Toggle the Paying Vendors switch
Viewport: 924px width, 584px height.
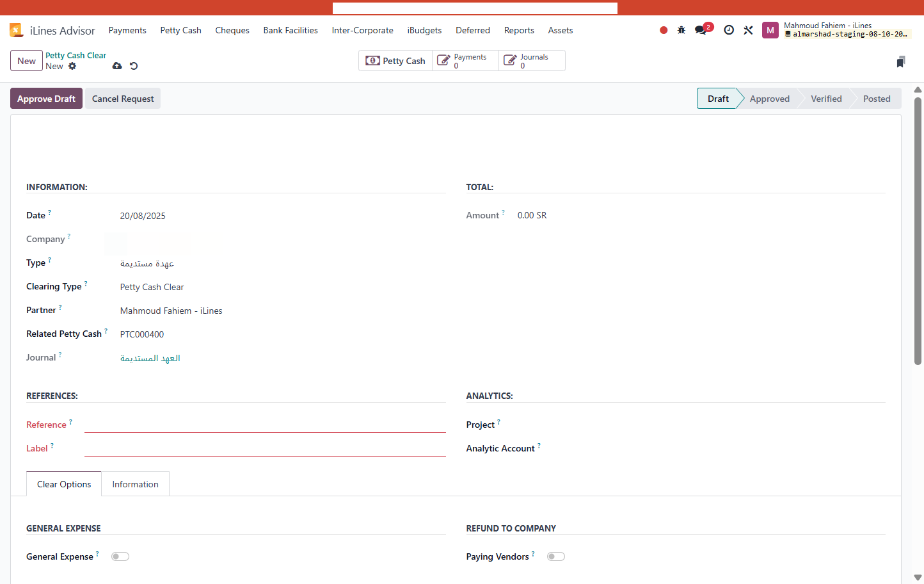(556, 556)
